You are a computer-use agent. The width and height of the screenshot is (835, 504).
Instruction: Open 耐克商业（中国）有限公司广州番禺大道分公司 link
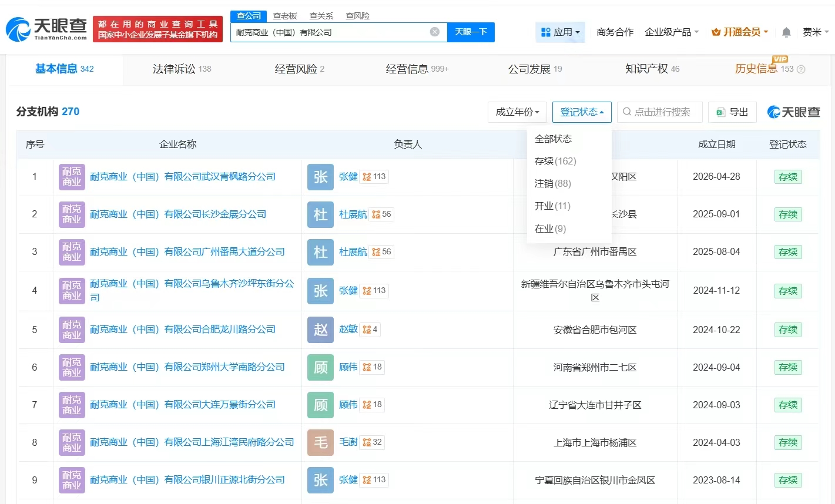click(x=187, y=252)
